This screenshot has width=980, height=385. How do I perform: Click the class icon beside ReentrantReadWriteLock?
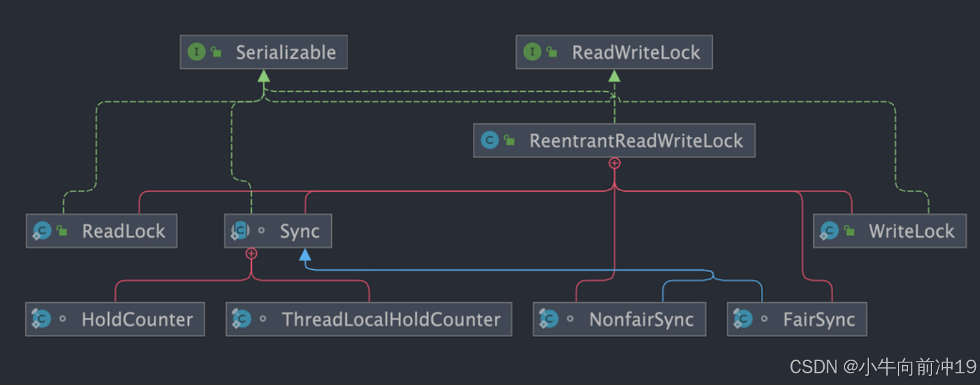point(489,140)
